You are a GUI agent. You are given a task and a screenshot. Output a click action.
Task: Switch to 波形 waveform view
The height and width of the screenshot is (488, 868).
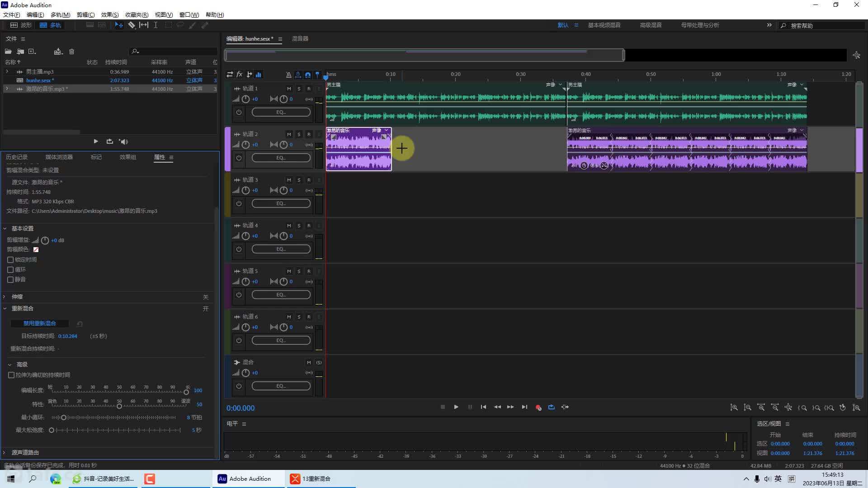pyautogui.click(x=21, y=25)
